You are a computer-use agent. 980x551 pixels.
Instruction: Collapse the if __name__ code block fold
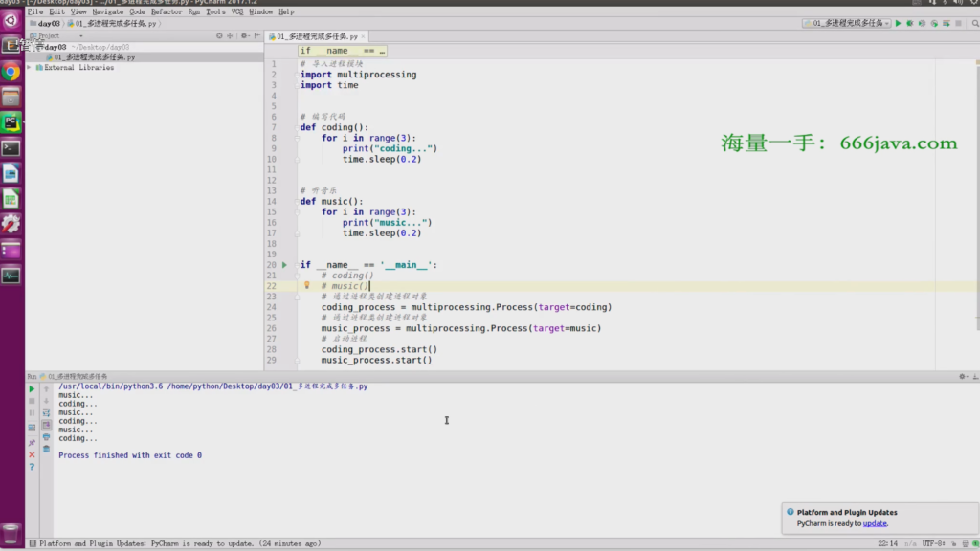(x=297, y=265)
